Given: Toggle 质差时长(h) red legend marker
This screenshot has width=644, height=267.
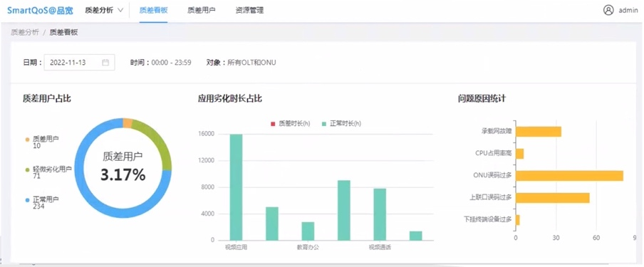Looking at the screenshot, I should point(273,123).
